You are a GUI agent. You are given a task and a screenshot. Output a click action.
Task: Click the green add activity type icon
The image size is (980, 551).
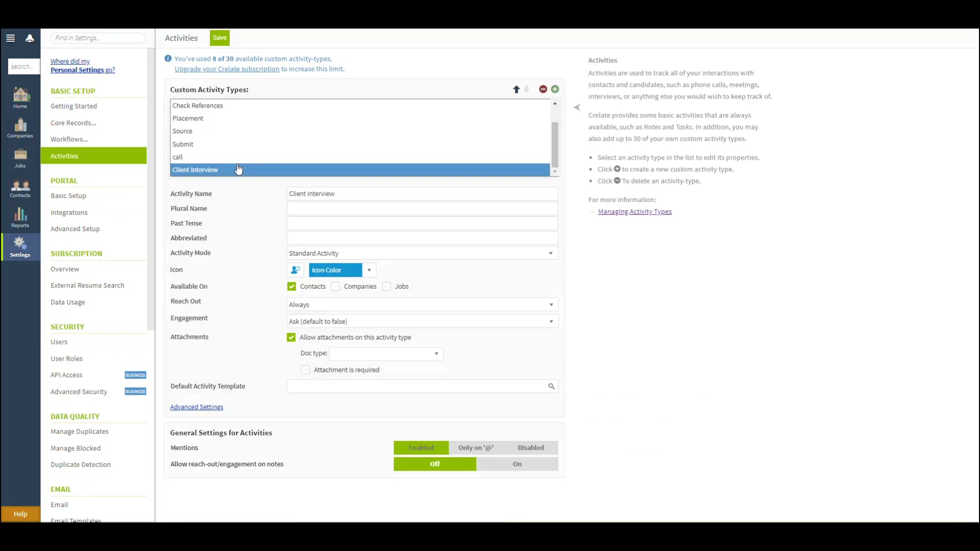click(x=555, y=89)
